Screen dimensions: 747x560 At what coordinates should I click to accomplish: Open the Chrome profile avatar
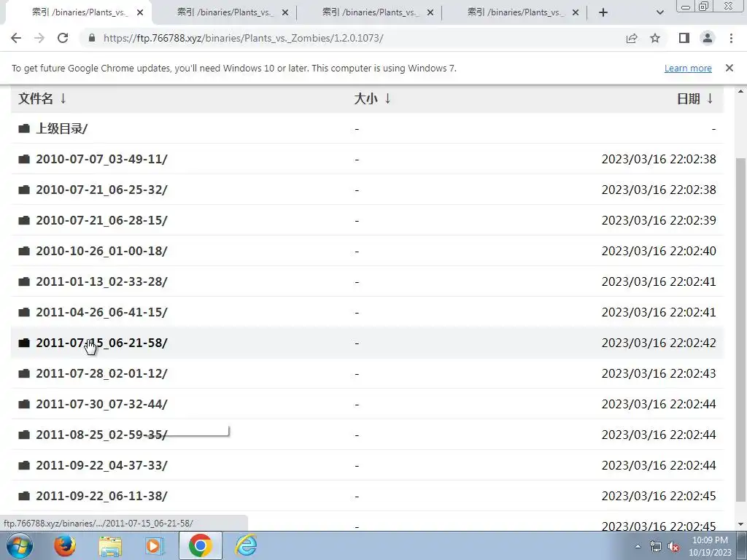click(708, 38)
